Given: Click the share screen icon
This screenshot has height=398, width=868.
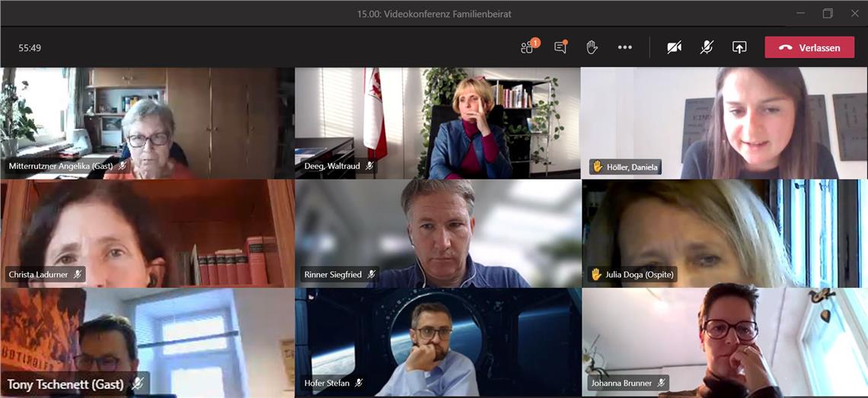Looking at the screenshot, I should pyautogui.click(x=739, y=47).
